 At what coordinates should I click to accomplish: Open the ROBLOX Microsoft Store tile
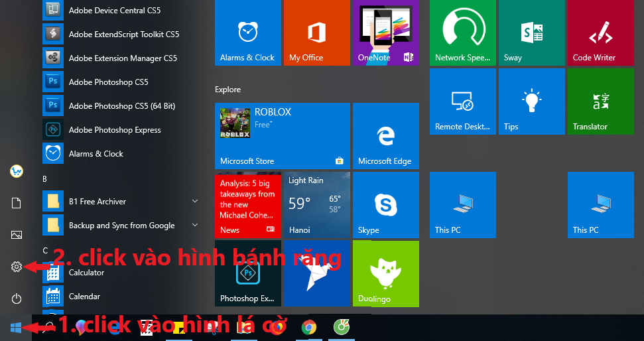(283, 136)
